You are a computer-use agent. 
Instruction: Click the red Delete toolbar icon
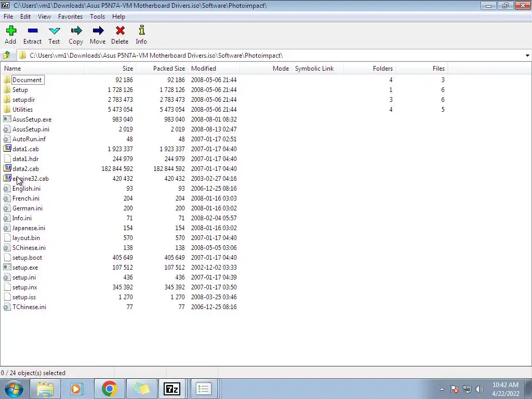[120, 31]
